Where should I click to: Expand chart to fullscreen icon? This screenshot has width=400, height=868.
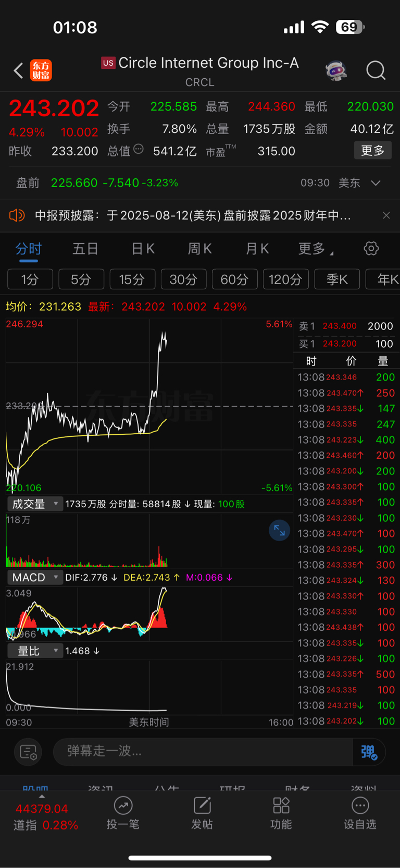[280, 531]
